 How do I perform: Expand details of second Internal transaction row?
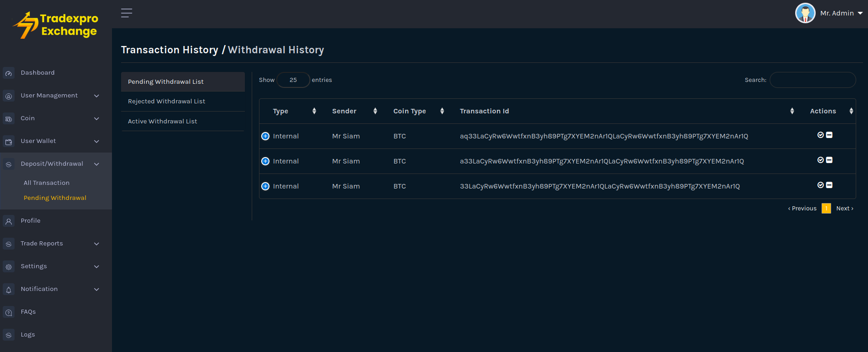(x=265, y=161)
